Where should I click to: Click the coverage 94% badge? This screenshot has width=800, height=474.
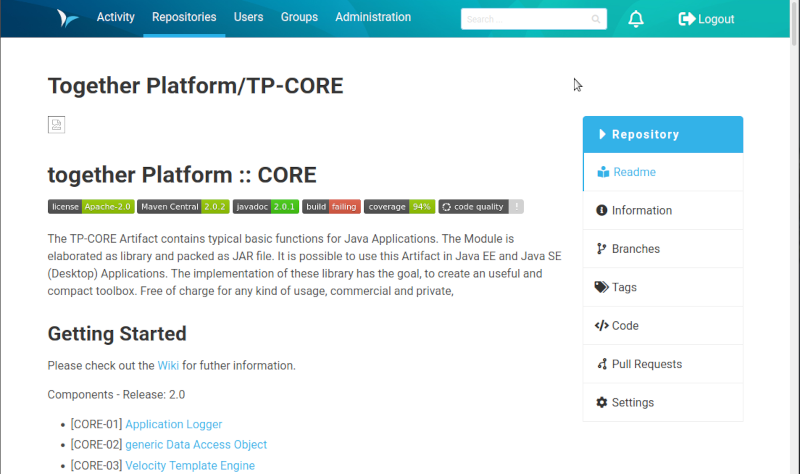[x=399, y=207]
